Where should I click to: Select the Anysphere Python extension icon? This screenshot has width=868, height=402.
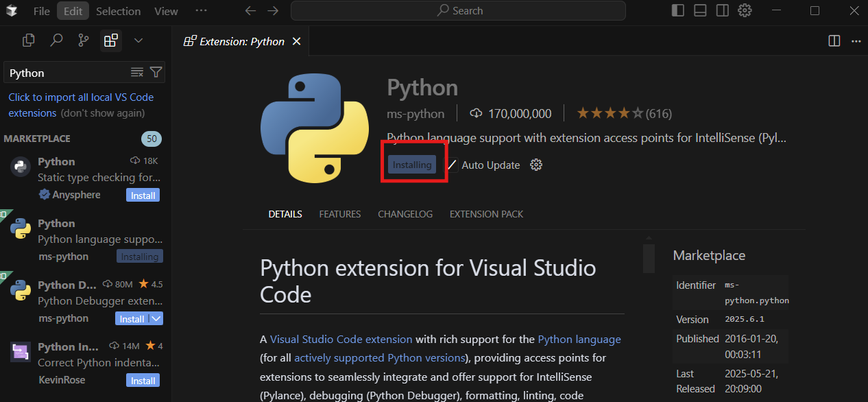[x=21, y=165]
